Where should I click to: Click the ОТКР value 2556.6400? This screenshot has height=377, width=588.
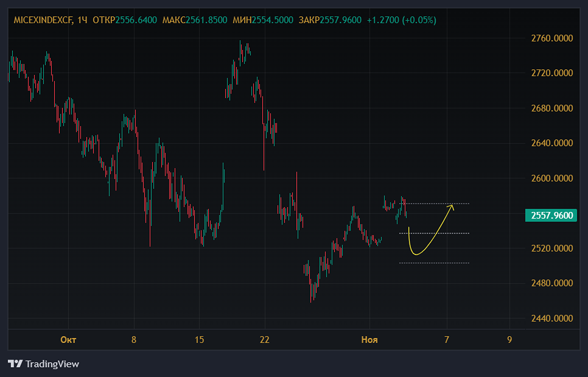(136, 20)
